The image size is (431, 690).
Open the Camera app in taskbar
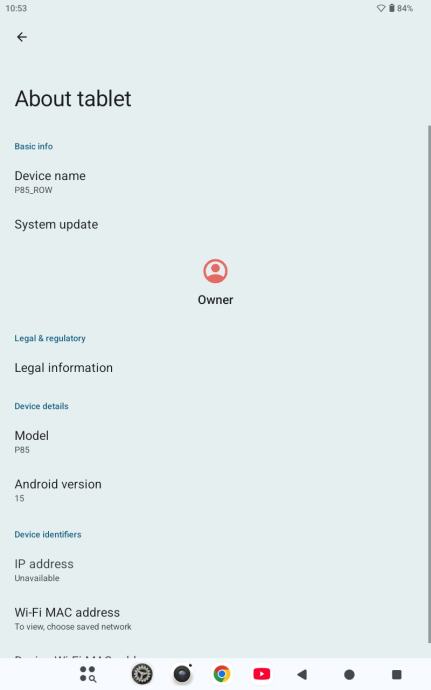[x=182, y=674]
